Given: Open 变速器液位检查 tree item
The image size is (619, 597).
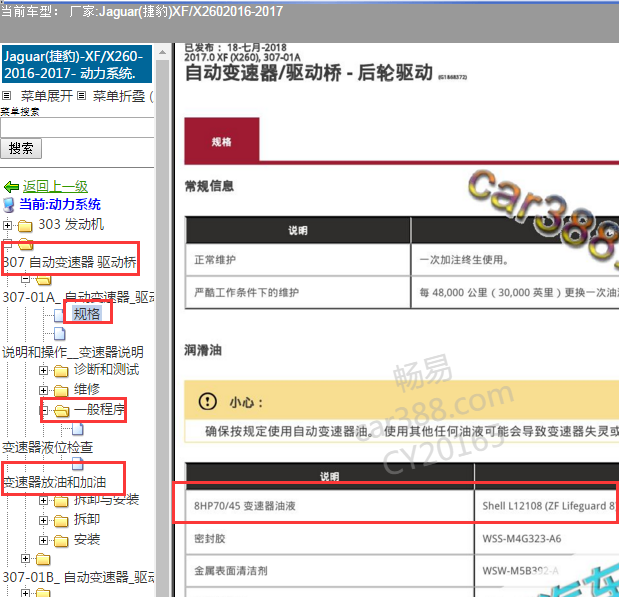Looking at the screenshot, I should [x=47, y=447].
